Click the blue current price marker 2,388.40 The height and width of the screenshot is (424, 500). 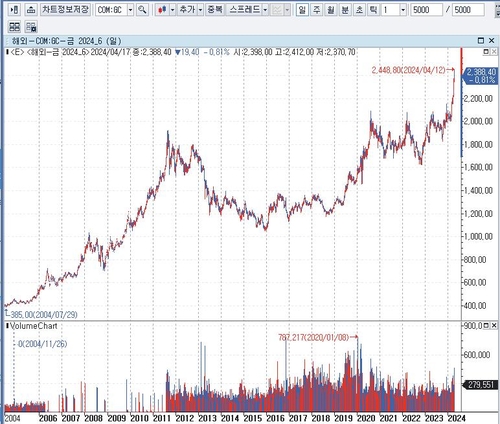pyautogui.click(x=479, y=76)
